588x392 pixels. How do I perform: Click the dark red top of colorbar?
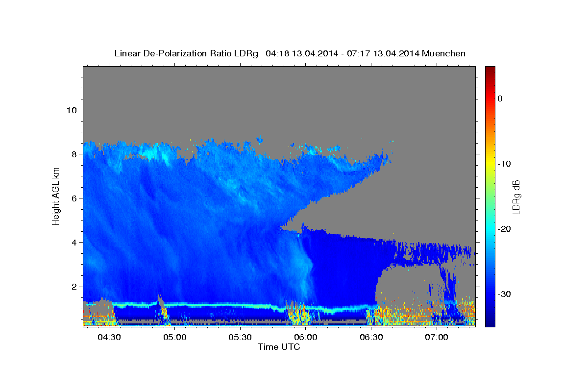[x=490, y=70]
